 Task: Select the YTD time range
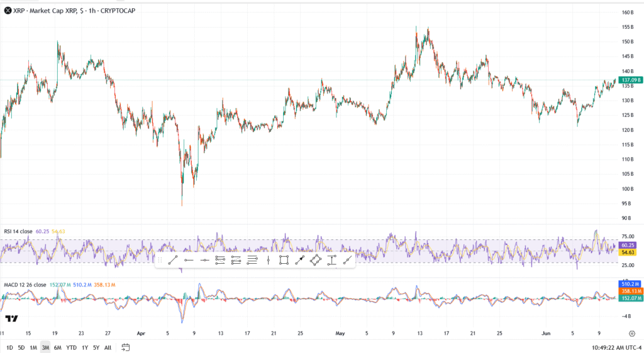point(71,347)
